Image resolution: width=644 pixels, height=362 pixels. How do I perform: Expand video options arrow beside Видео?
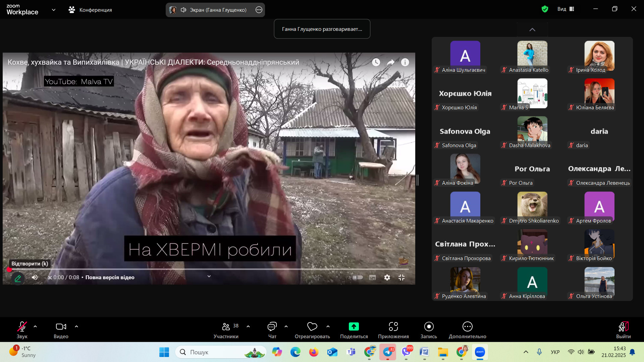click(x=76, y=326)
